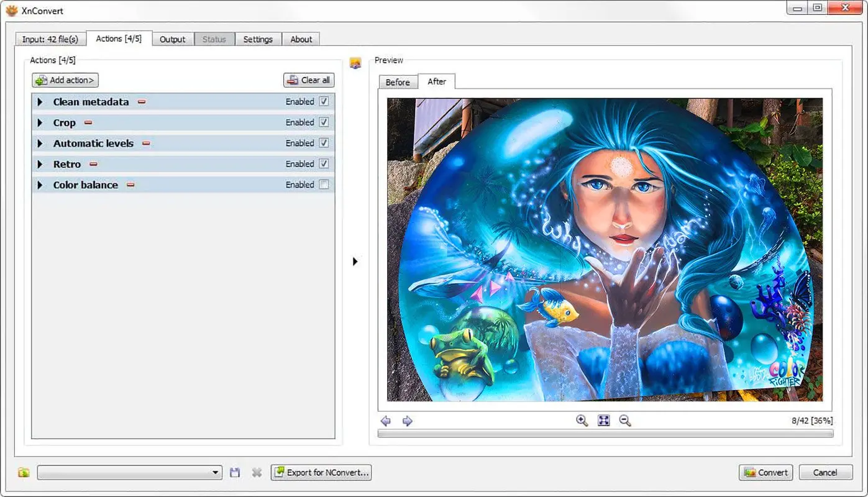This screenshot has width=868, height=497.
Task: Disable the Clean metadata checkbox
Action: coord(324,101)
